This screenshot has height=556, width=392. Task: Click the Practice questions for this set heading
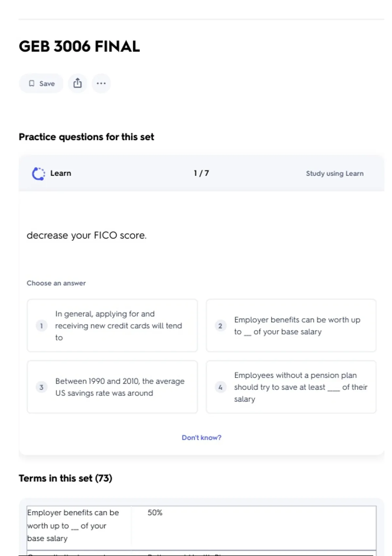pos(86,137)
